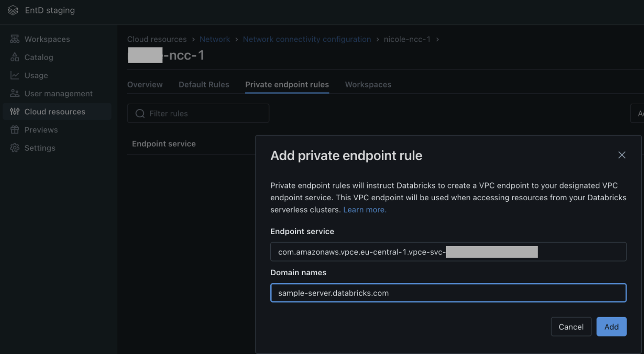Click the Workspaces sidebar icon
Image resolution: width=644 pixels, height=354 pixels.
coord(15,39)
